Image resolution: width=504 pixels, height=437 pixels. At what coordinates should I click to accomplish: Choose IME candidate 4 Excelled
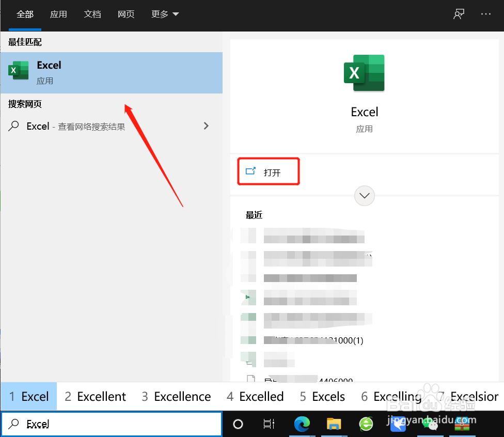click(x=255, y=397)
